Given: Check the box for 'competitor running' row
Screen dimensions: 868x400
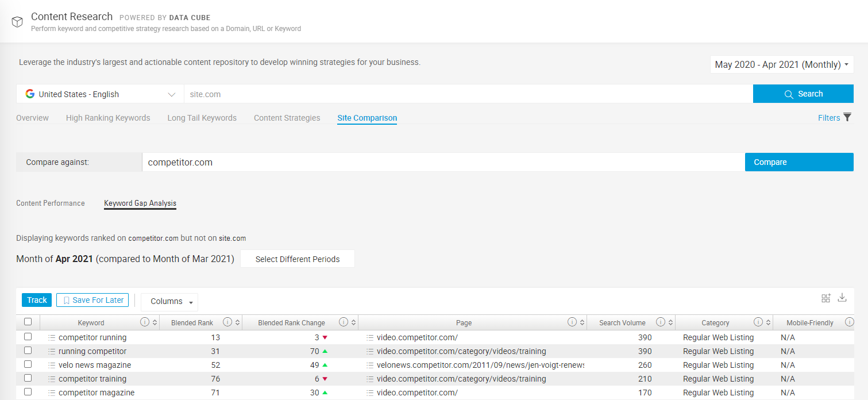Looking at the screenshot, I should click(28, 337).
